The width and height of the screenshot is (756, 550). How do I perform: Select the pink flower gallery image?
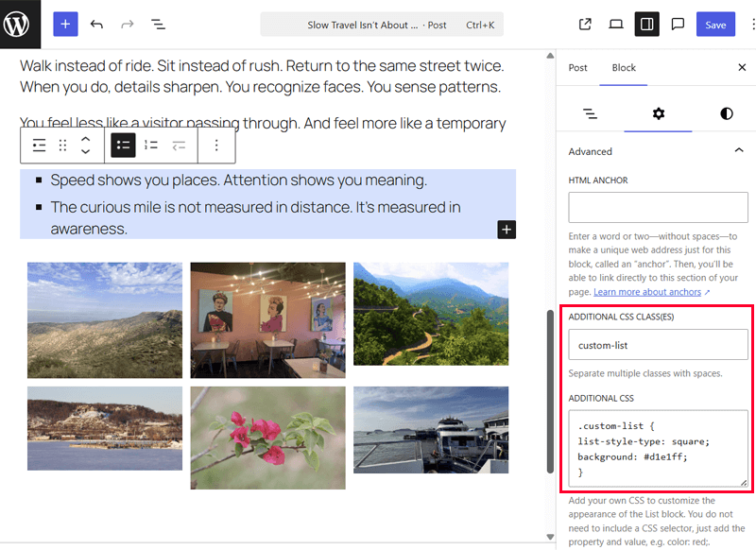[267, 438]
